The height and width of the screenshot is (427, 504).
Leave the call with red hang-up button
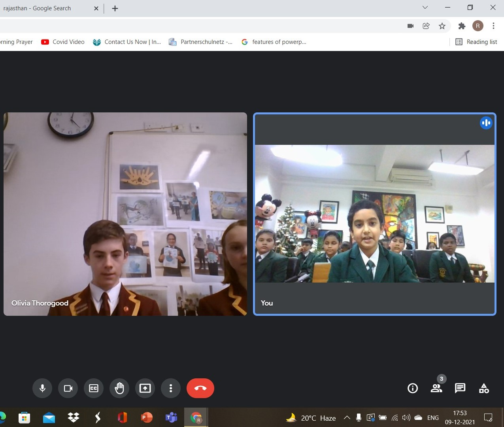pos(200,388)
